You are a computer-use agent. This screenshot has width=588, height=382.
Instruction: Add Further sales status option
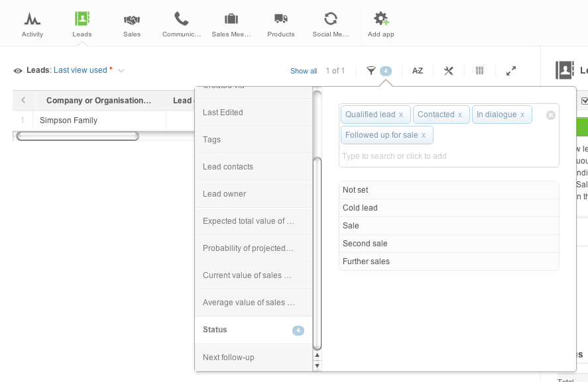[449, 262]
